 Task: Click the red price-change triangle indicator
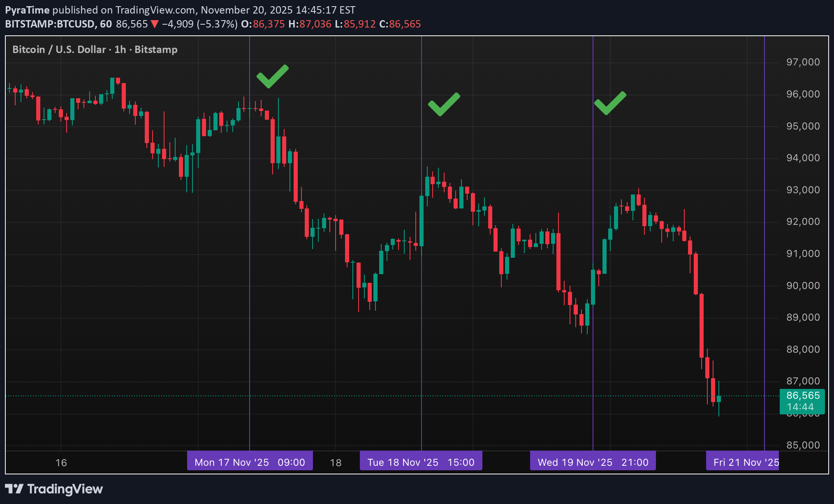pyautogui.click(x=155, y=24)
